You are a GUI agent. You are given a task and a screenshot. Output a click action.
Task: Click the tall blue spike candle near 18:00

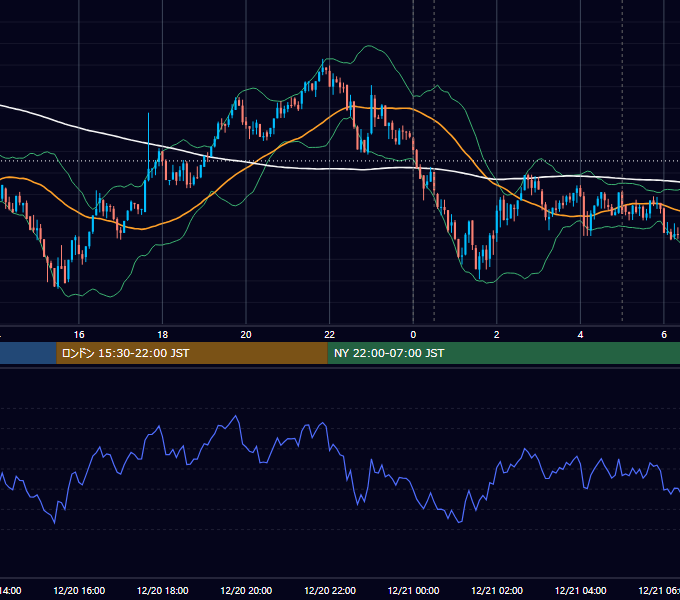(x=148, y=145)
